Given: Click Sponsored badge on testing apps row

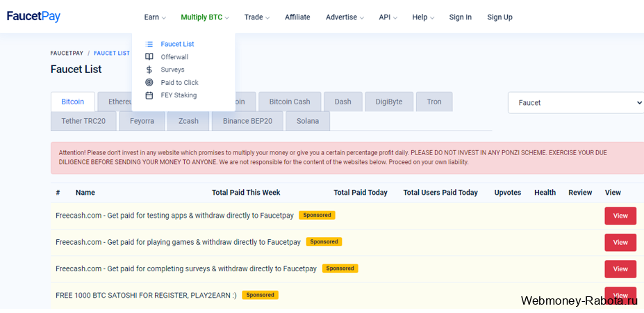Looking at the screenshot, I should coord(317,215).
